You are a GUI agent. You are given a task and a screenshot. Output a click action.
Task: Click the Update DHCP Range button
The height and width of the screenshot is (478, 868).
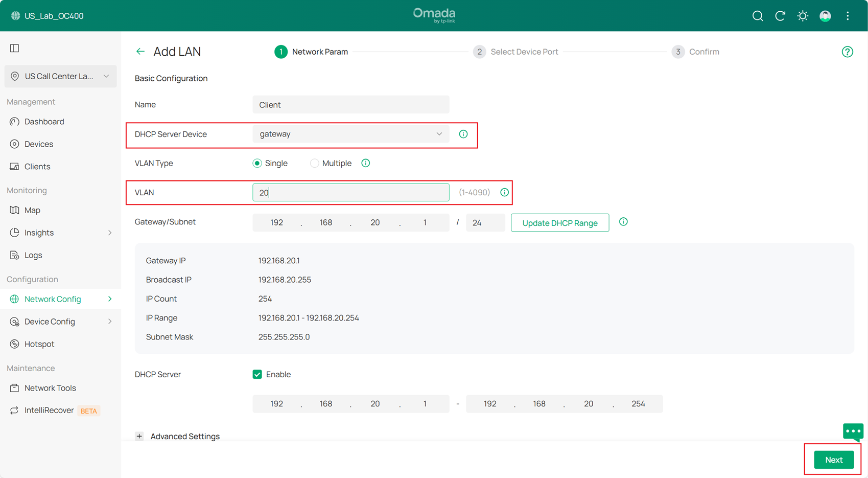point(559,222)
